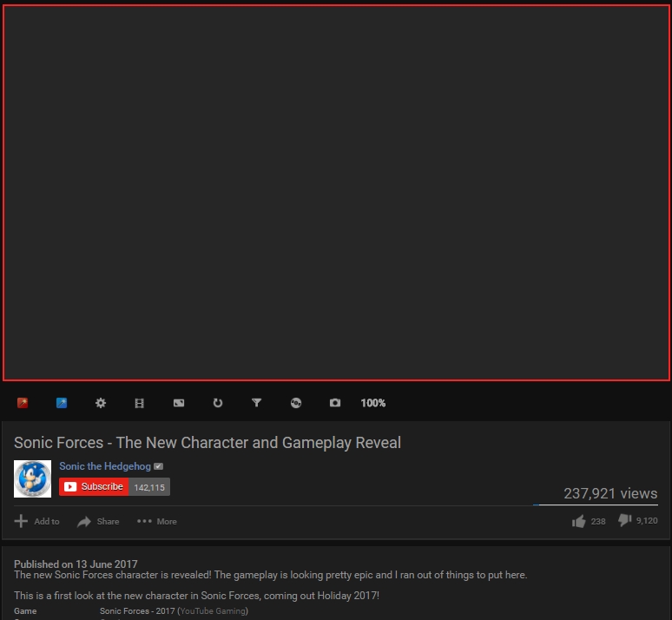This screenshot has width=672, height=620.
Task: Click the Share label
Action: tap(108, 521)
